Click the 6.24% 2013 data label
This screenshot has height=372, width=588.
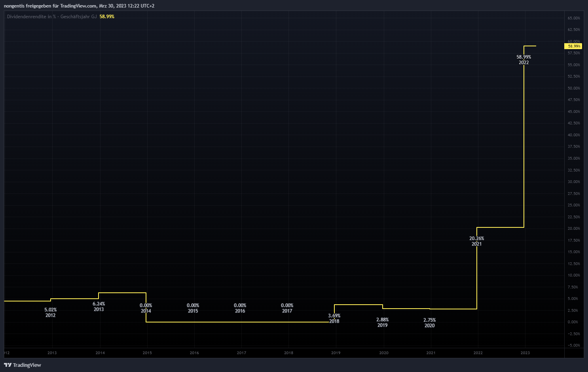coord(99,307)
